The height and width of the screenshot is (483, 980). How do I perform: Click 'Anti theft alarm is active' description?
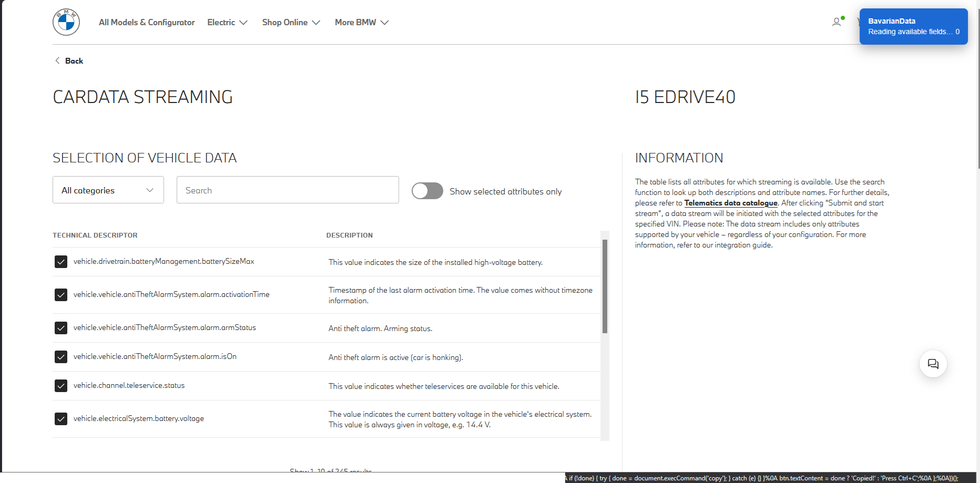(396, 357)
